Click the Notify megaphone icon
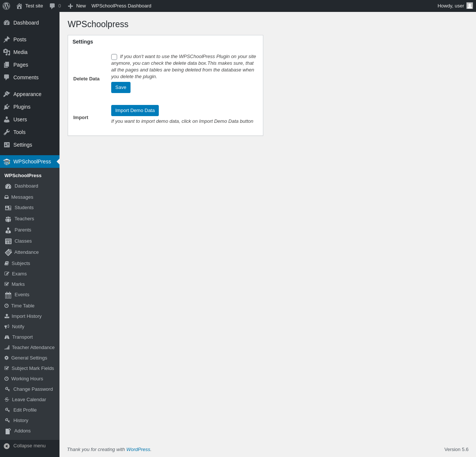Image resolution: width=476 pixels, height=457 pixels. [x=7, y=327]
